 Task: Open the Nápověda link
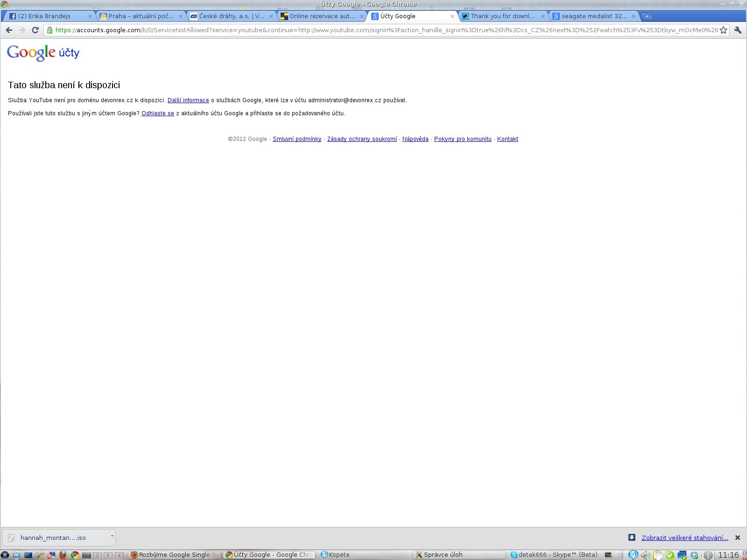pyautogui.click(x=416, y=139)
